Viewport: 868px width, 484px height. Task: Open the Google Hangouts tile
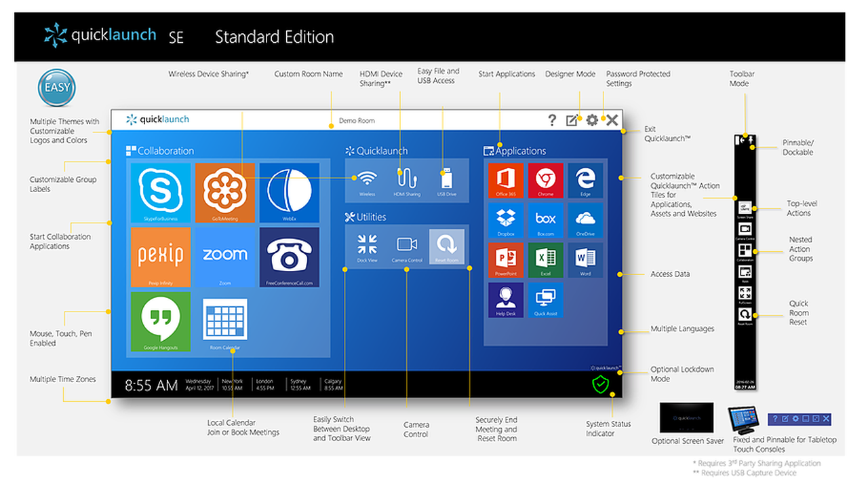160,321
